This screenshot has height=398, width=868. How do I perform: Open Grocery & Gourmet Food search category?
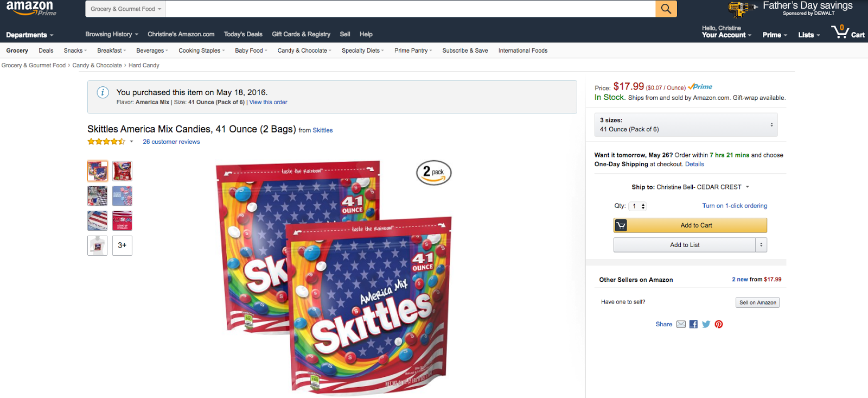coord(125,9)
